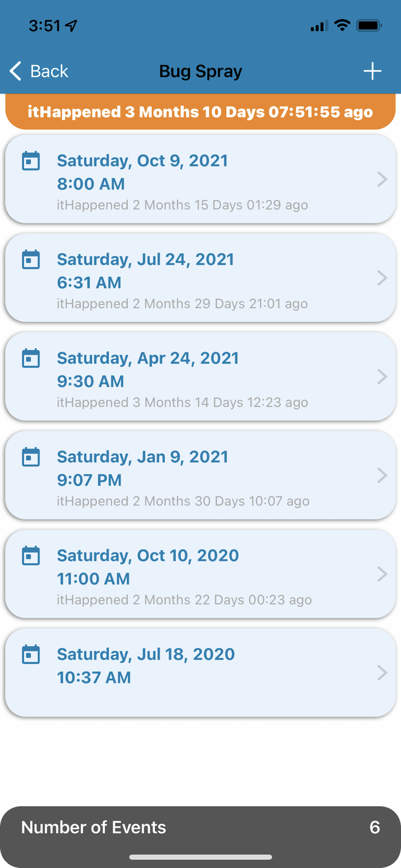The image size is (401, 868).
Task: Open chevron on Jul 18, 2020 entry
Action: coord(382,673)
